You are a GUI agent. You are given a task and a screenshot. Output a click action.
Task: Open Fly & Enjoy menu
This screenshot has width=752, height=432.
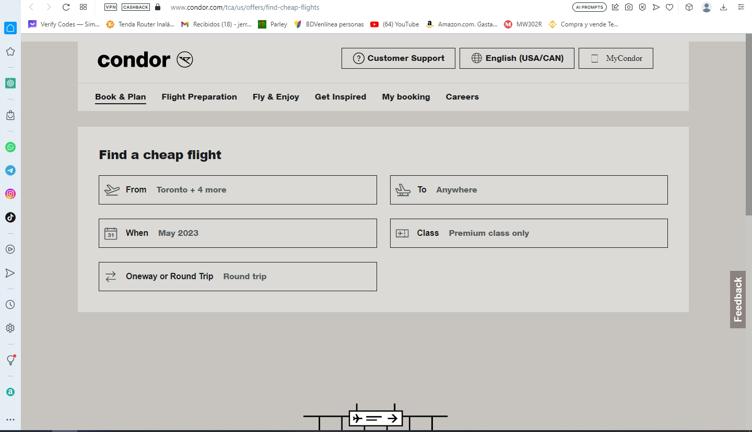276,97
